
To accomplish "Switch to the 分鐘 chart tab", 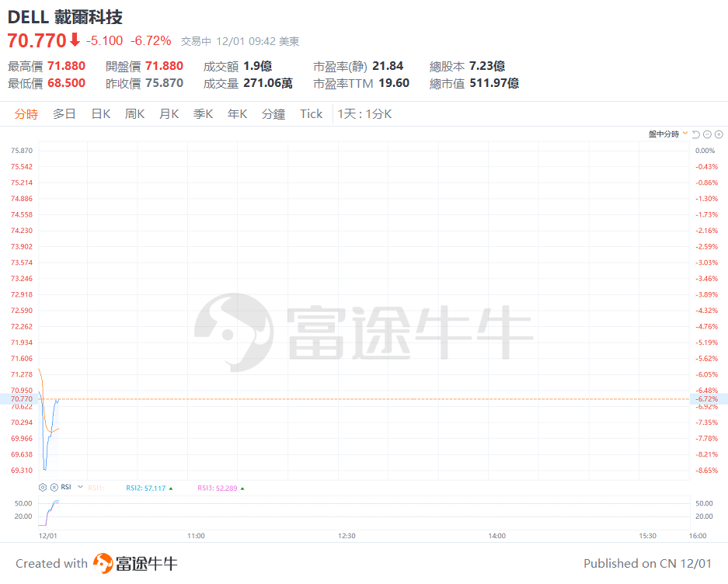I will pos(273,114).
